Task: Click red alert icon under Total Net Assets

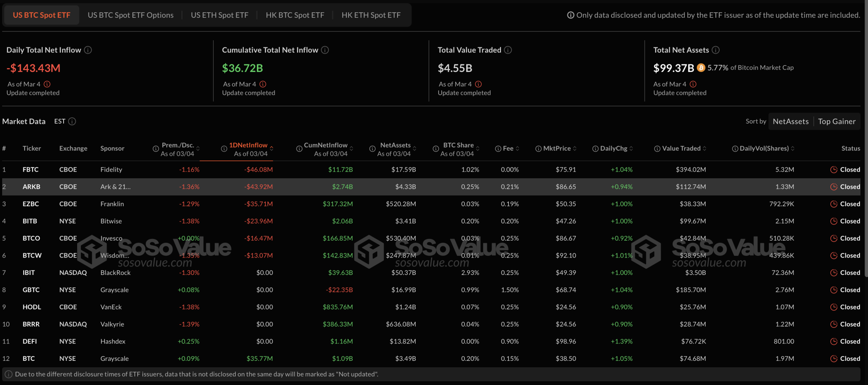Action: click(x=693, y=84)
